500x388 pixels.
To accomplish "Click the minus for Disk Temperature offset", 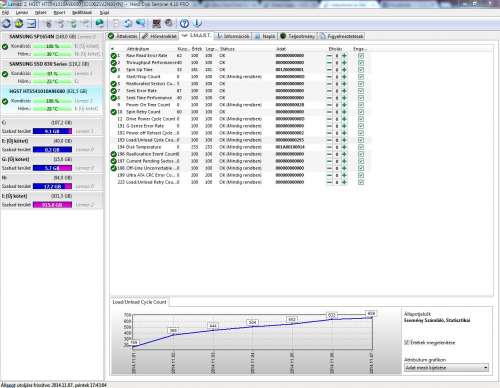I will point(329,147).
